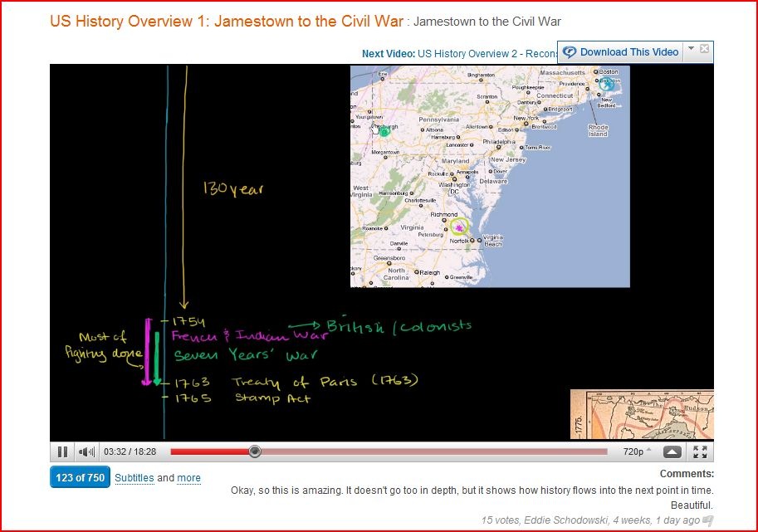Click the East Coast map in video
This screenshot has width=758, height=532.
point(490,177)
